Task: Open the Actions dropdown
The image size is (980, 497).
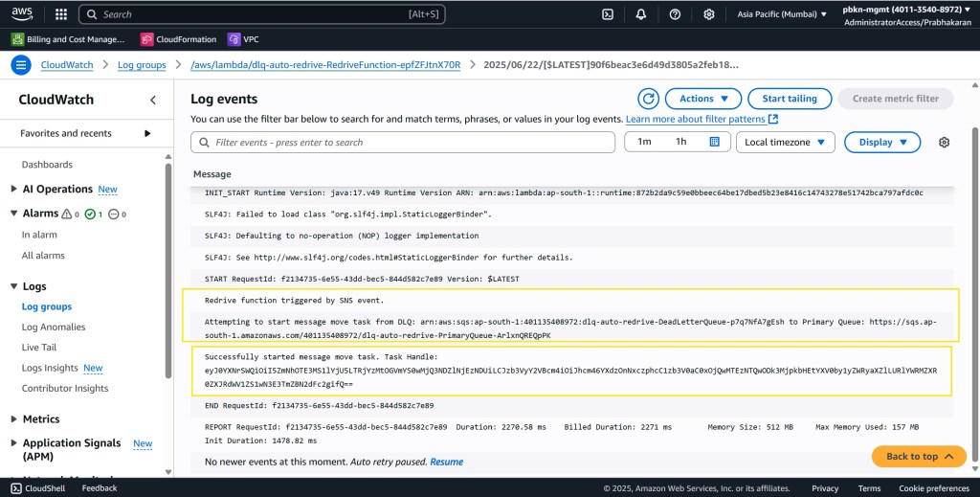Action: 703,99
